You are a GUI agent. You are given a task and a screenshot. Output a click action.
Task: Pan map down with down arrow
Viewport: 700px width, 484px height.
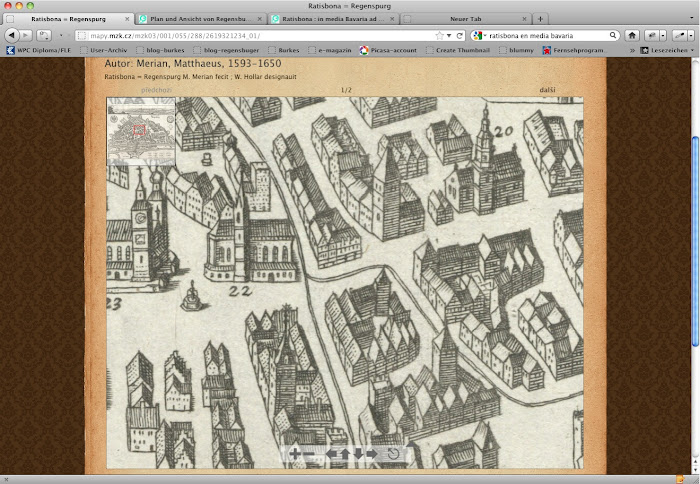[357, 455]
